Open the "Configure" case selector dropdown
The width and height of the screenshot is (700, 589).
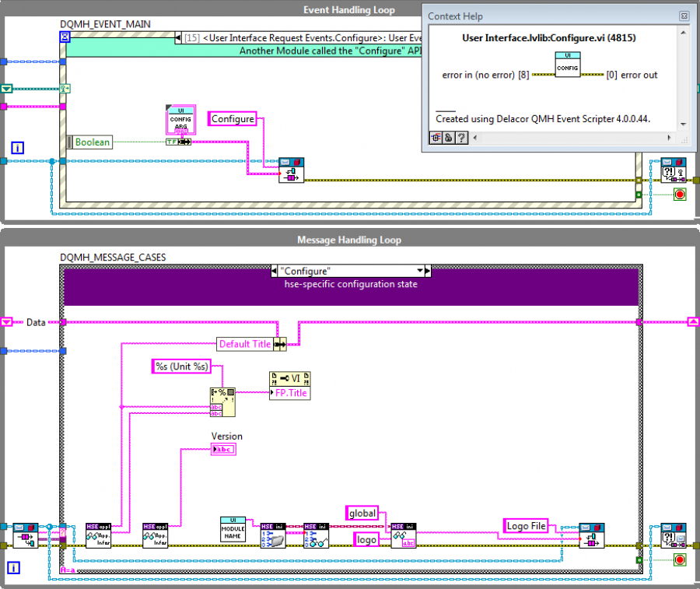(x=420, y=271)
